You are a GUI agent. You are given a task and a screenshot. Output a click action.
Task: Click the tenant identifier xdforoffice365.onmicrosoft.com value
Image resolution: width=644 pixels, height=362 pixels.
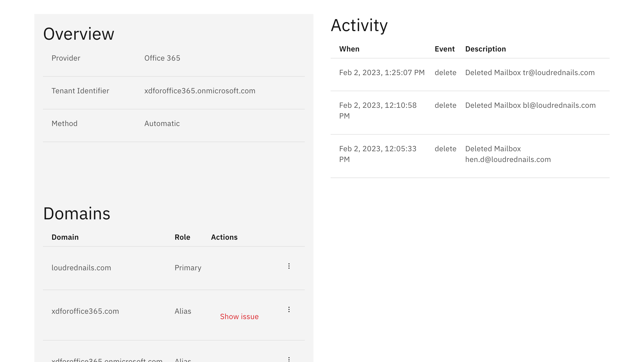click(200, 91)
